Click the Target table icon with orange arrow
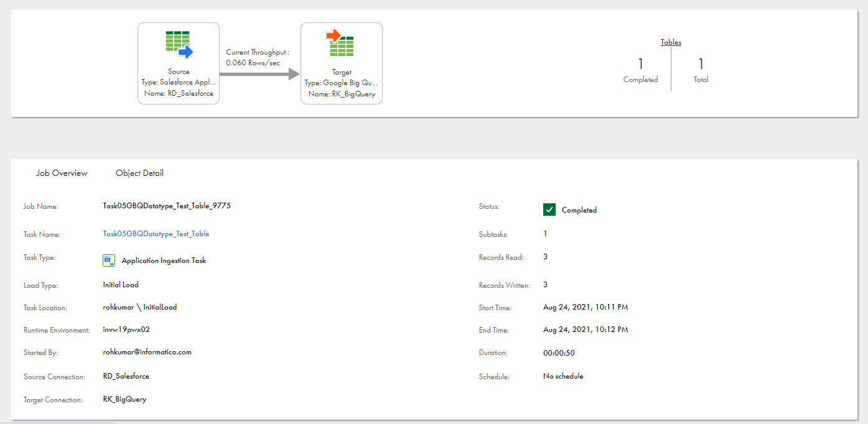This screenshot has height=424, width=868. coord(340,43)
